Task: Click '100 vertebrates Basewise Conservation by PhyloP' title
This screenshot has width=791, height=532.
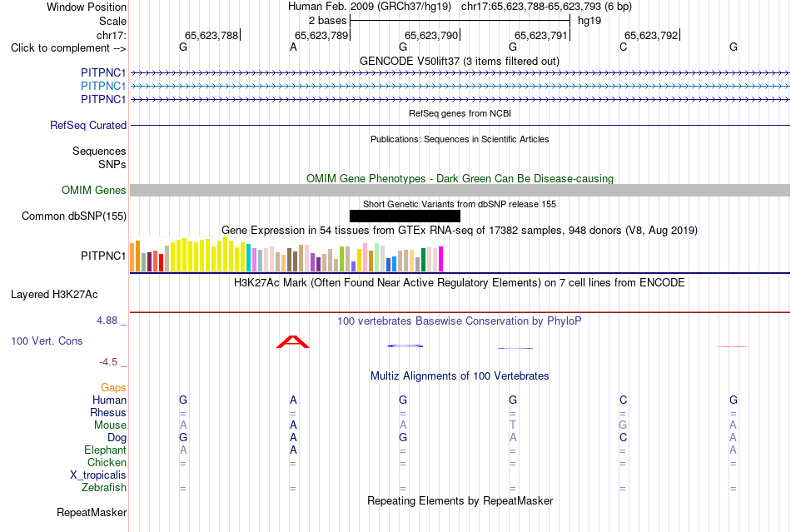Action: (x=460, y=321)
